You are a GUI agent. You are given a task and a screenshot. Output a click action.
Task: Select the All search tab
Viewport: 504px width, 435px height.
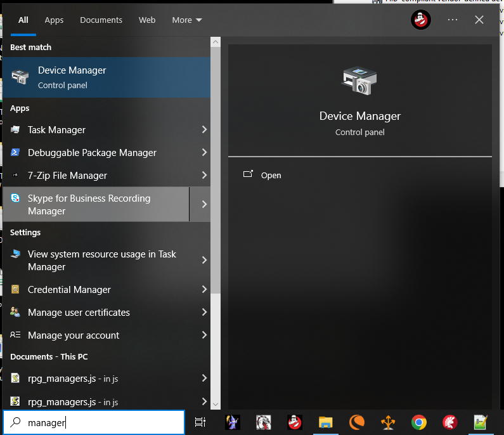pyautogui.click(x=23, y=20)
